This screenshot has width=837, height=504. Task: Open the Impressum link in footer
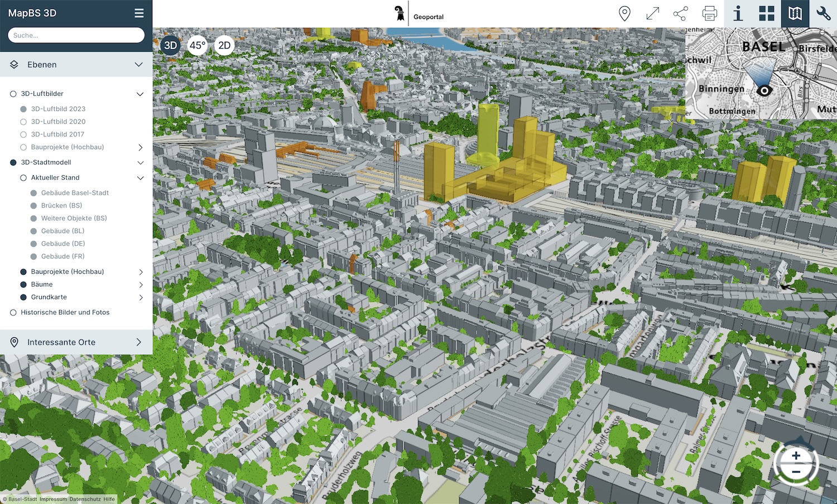coord(53,500)
